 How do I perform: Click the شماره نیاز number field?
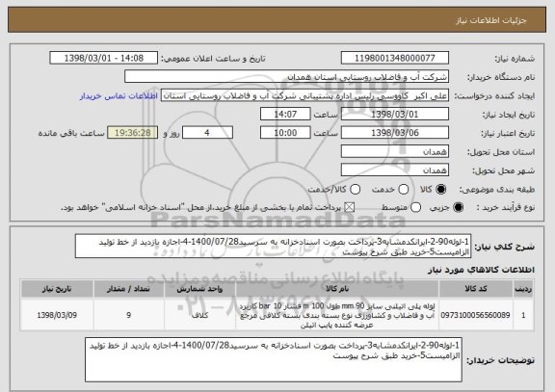(395, 58)
